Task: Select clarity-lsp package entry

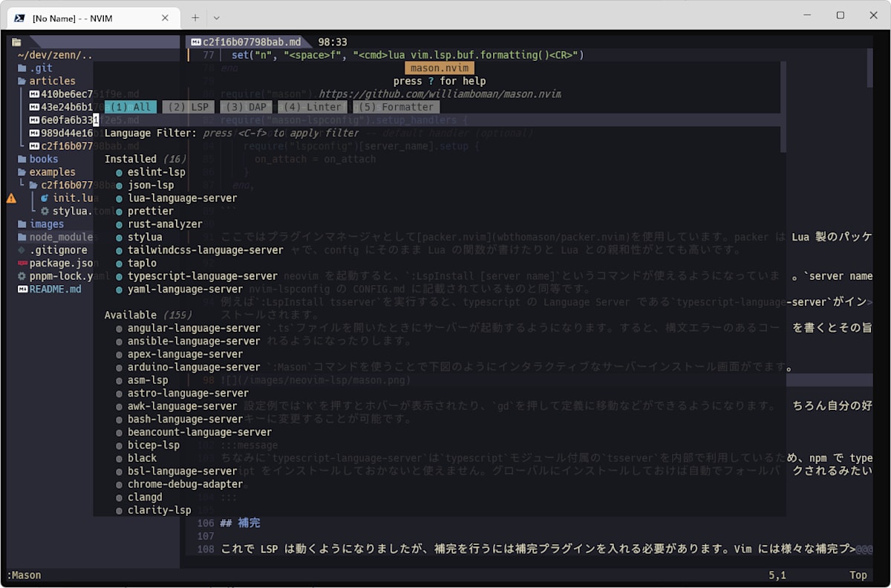Action: 159,510
